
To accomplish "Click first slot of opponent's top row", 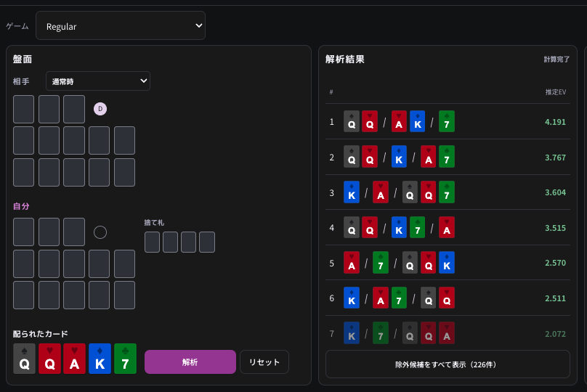I will coord(23,109).
